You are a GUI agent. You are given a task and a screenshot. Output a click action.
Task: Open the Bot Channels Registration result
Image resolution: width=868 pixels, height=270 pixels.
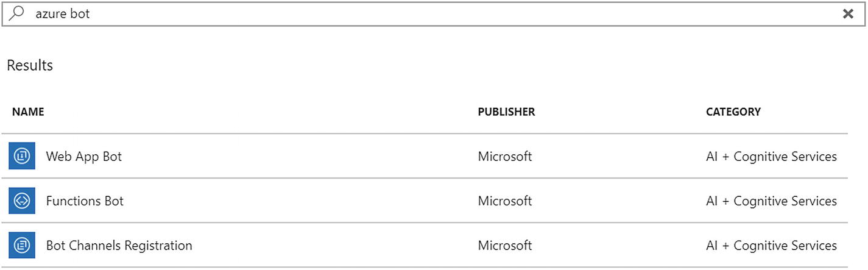119,246
